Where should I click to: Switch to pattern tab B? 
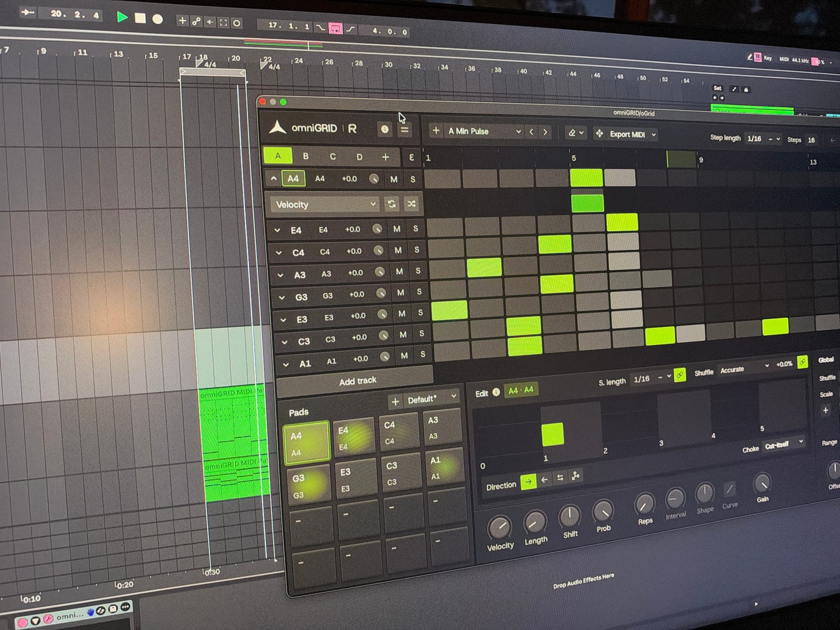[306, 156]
